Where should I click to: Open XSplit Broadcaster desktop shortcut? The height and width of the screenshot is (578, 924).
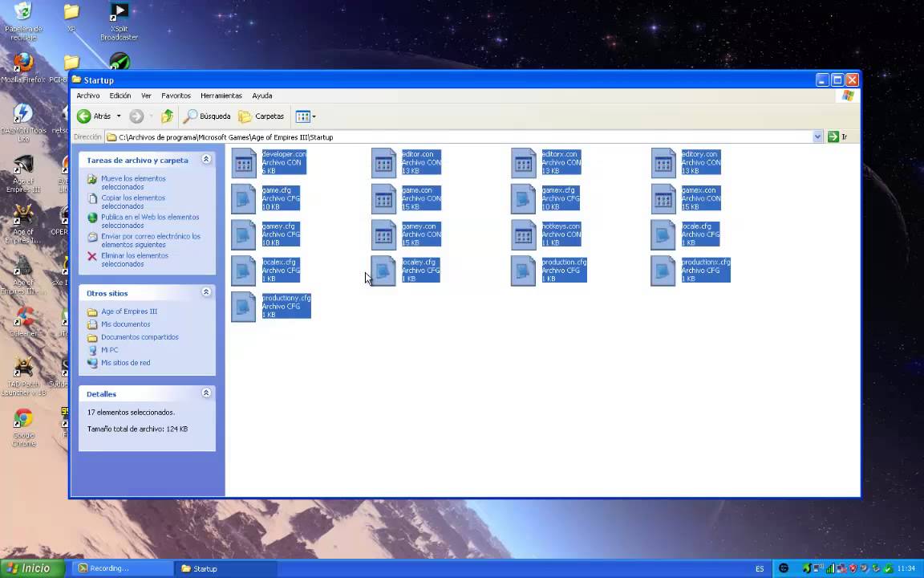[119, 21]
